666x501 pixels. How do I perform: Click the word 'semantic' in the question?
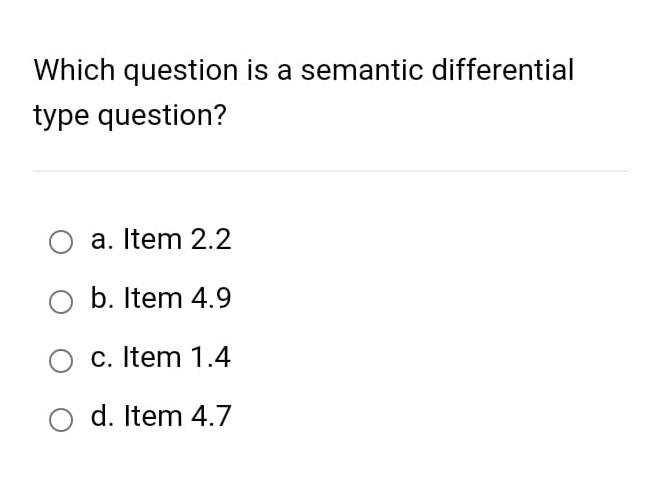pos(362,70)
